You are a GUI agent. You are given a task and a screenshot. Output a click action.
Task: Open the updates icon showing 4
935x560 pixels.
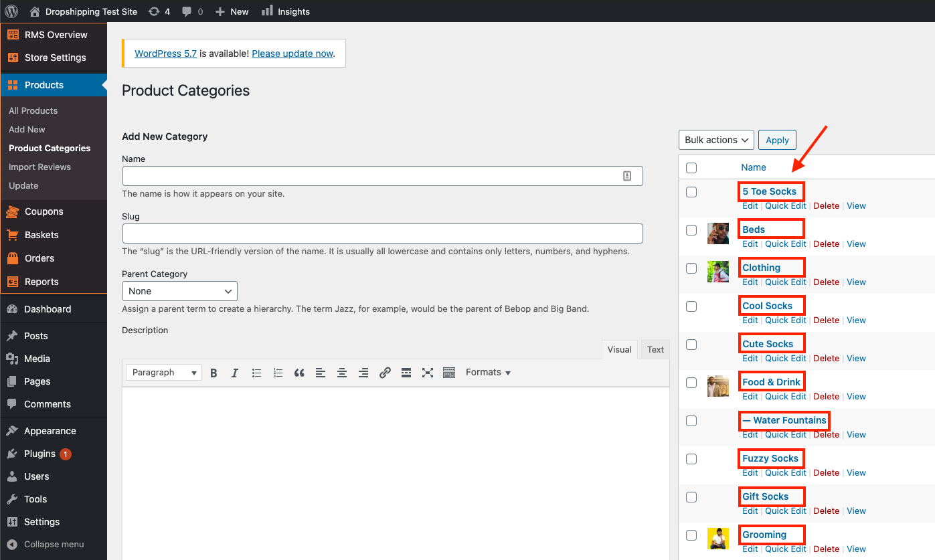159,11
